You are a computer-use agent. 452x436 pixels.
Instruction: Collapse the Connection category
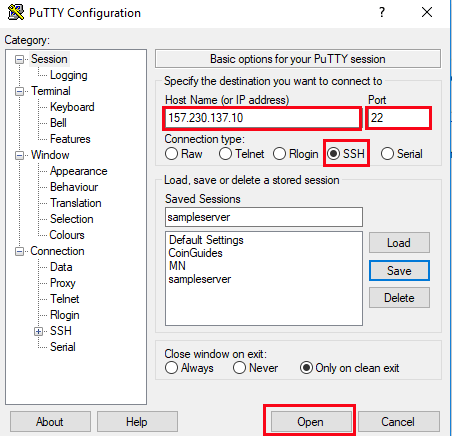pyautogui.click(x=19, y=251)
